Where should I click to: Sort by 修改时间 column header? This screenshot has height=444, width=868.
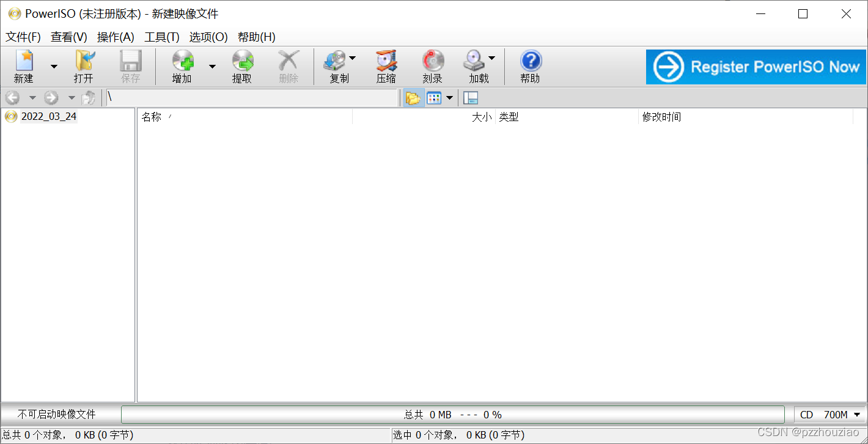746,117
